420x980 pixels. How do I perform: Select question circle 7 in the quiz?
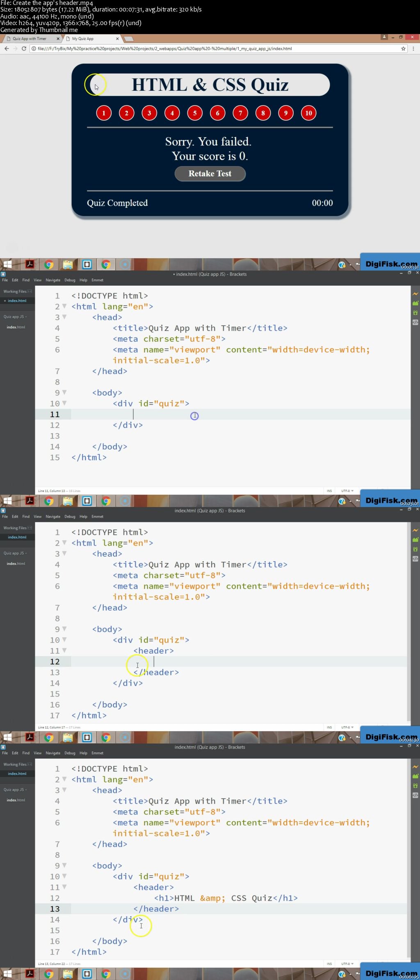click(240, 113)
